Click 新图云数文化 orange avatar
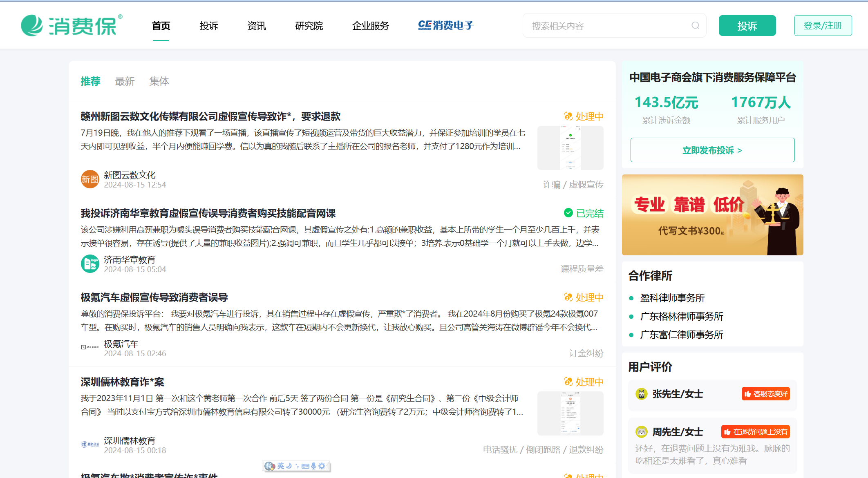868x478 pixels. click(90, 179)
